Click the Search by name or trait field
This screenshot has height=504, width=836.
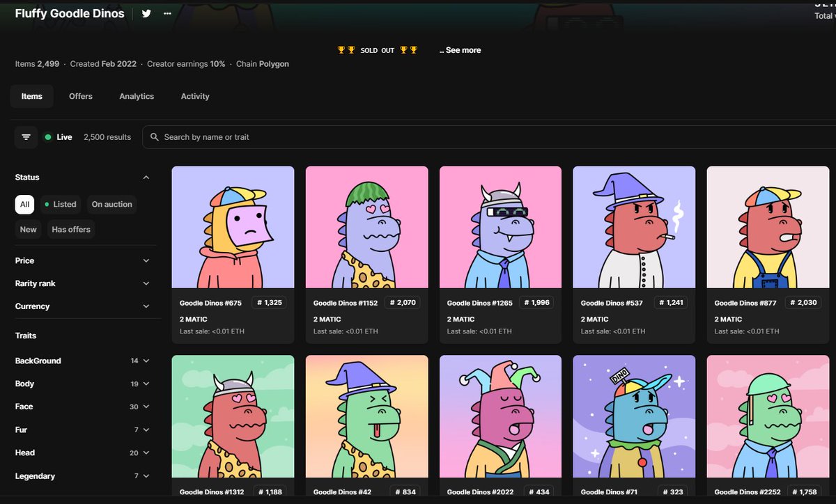click(489, 137)
